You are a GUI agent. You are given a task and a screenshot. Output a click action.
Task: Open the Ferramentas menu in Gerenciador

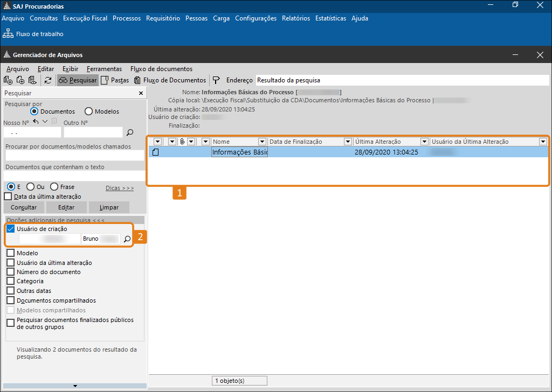[x=104, y=69]
